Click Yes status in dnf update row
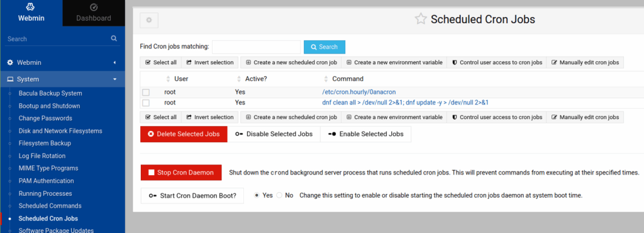The image size is (644, 233). coord(240,102)
